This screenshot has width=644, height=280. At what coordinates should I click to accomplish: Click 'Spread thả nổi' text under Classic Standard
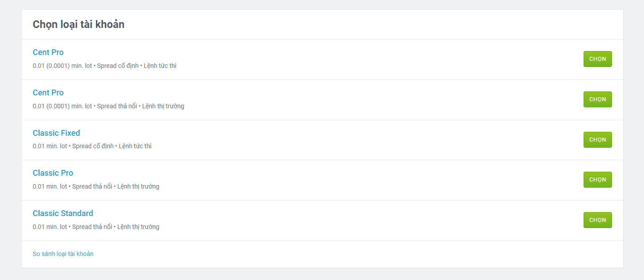(x=92, y=227)
